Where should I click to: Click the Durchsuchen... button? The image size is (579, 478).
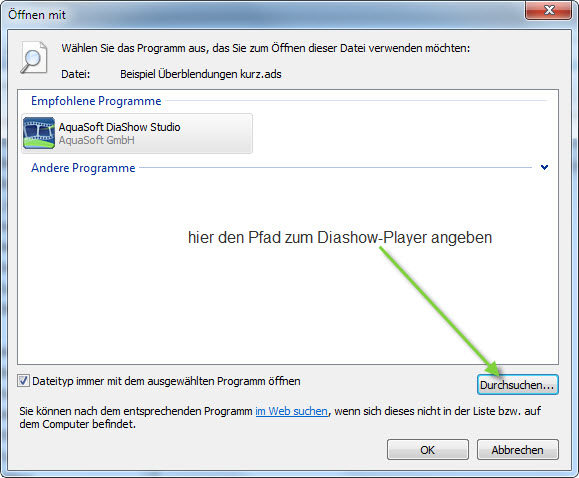pos(517,385)
